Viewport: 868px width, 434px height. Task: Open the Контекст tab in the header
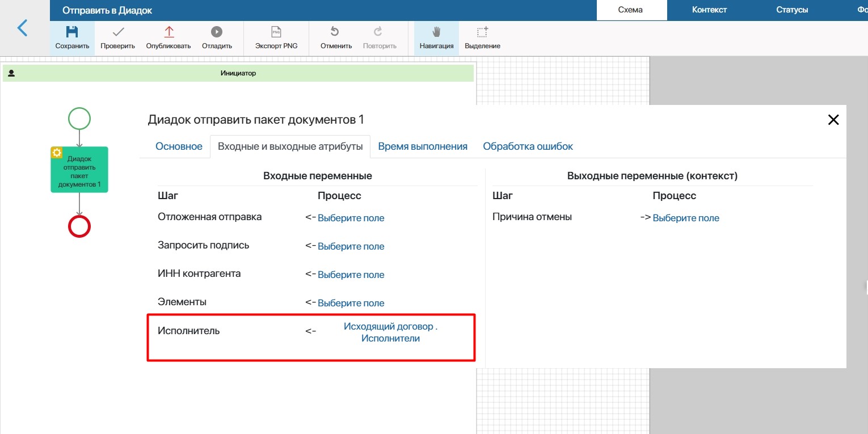coord(709,10)
